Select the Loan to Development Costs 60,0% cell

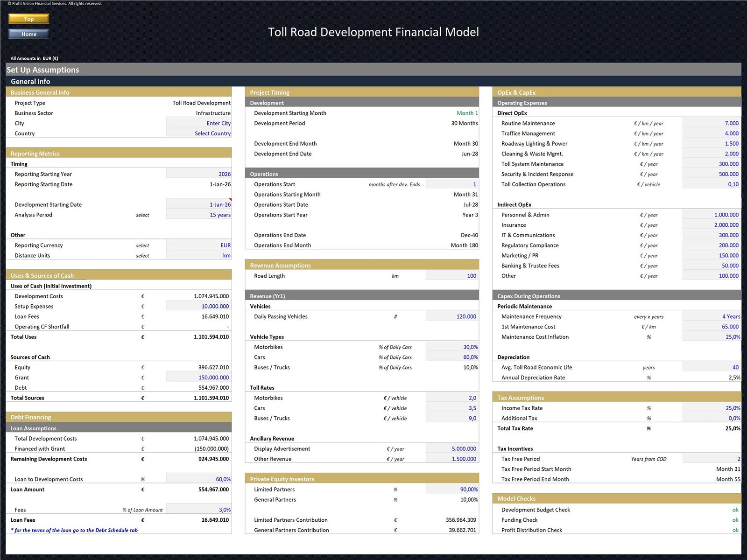198,479
